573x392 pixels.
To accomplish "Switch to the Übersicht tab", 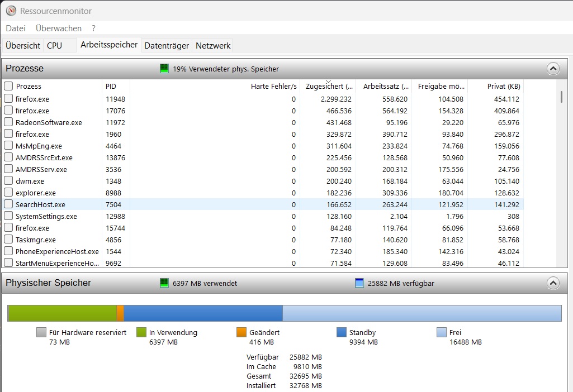I will tap(23, 46).
